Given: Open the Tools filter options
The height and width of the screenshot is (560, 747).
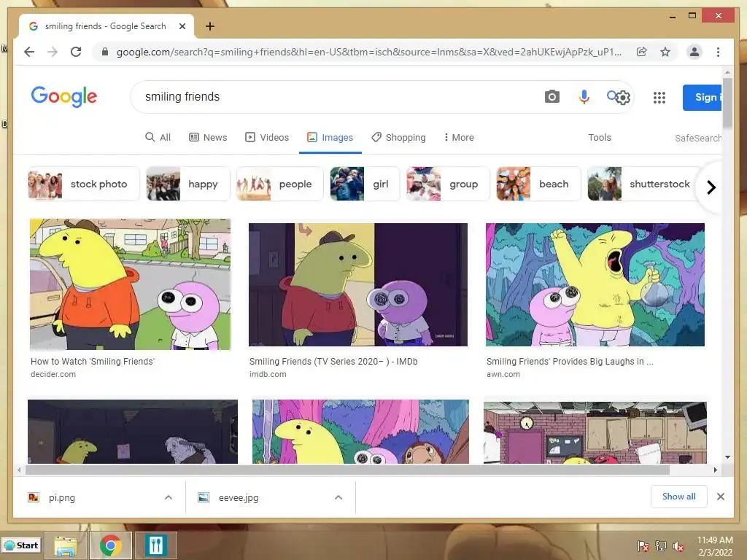Looking at the screenshot, I should [x=600, y=137].
